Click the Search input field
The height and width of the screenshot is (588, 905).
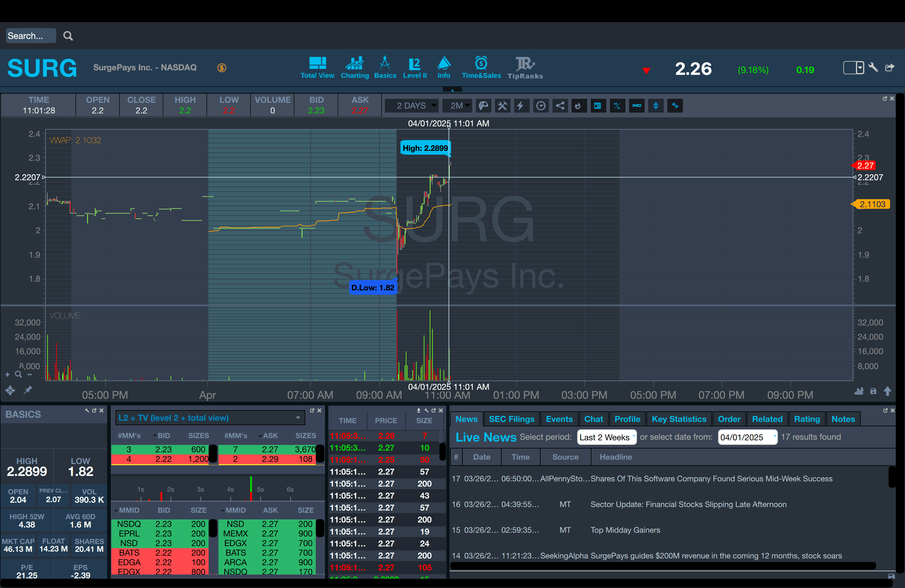(31, 36)
